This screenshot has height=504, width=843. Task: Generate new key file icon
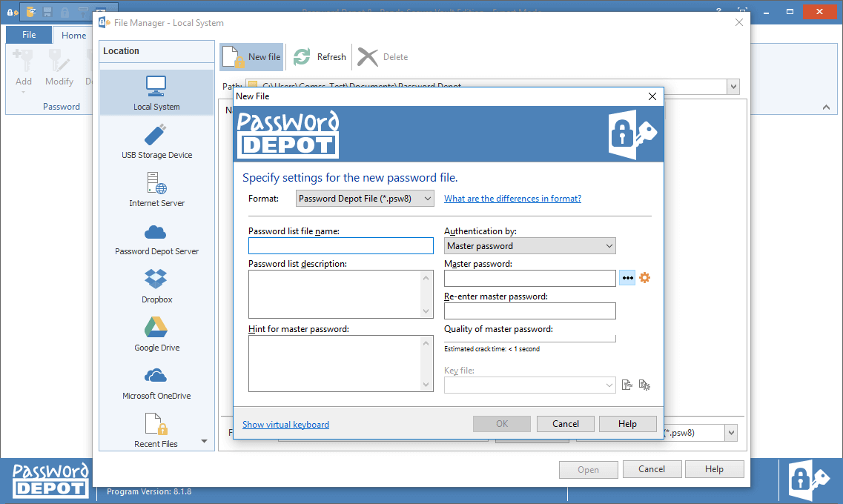pos(644,385)
